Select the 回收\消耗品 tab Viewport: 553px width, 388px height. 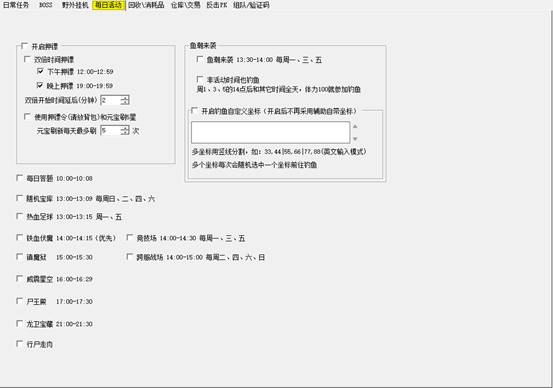[146, 5]
